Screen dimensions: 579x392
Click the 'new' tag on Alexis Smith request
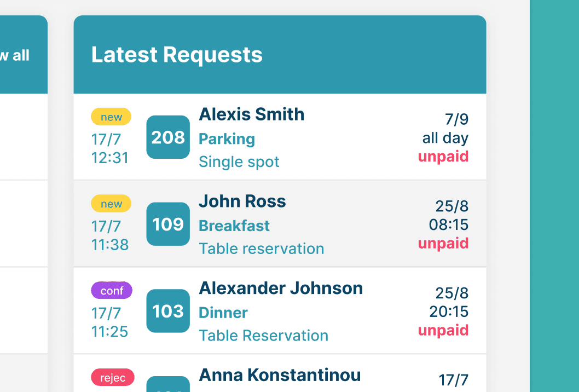click(x=111, y=117)
